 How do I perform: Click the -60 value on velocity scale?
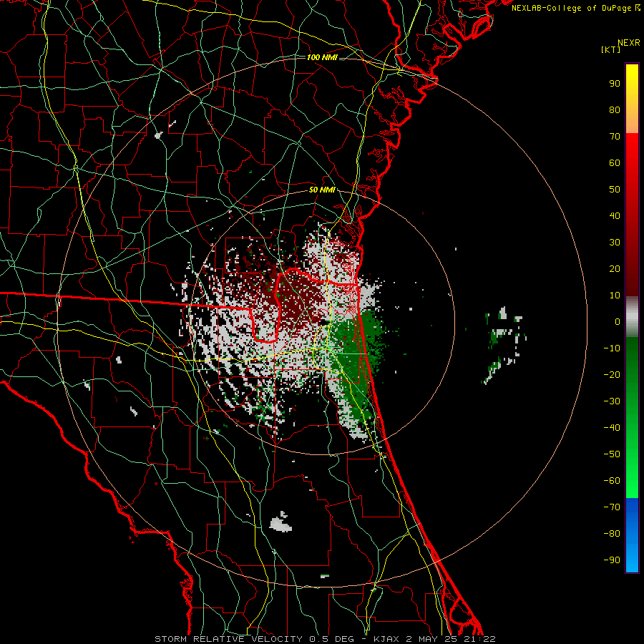coord(612,481)
